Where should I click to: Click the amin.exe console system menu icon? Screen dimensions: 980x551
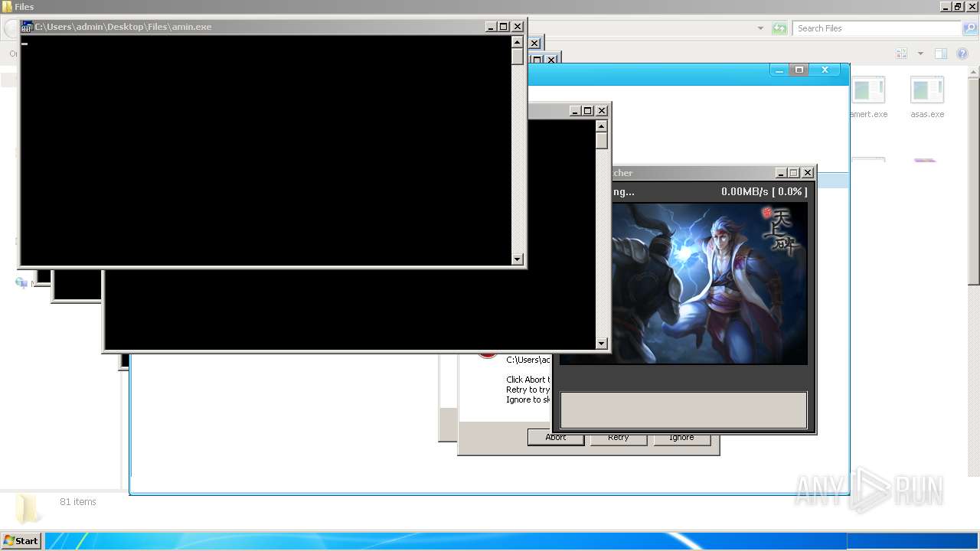pyautogui.click(x=27, y=27)
